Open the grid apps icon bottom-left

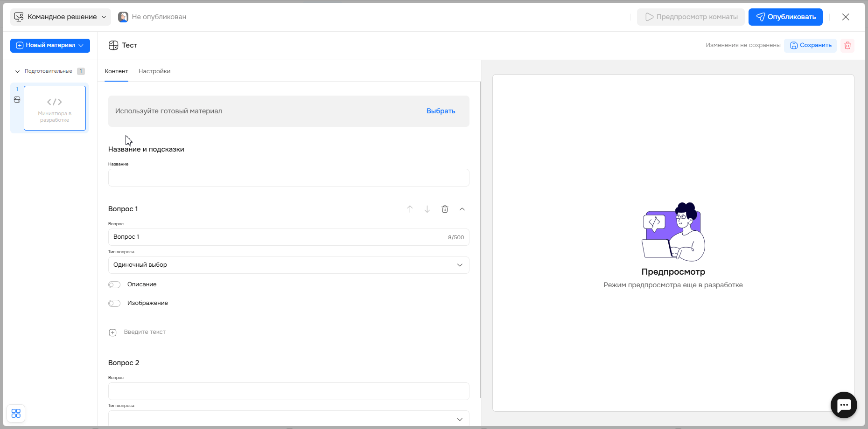tap(16, 414)
